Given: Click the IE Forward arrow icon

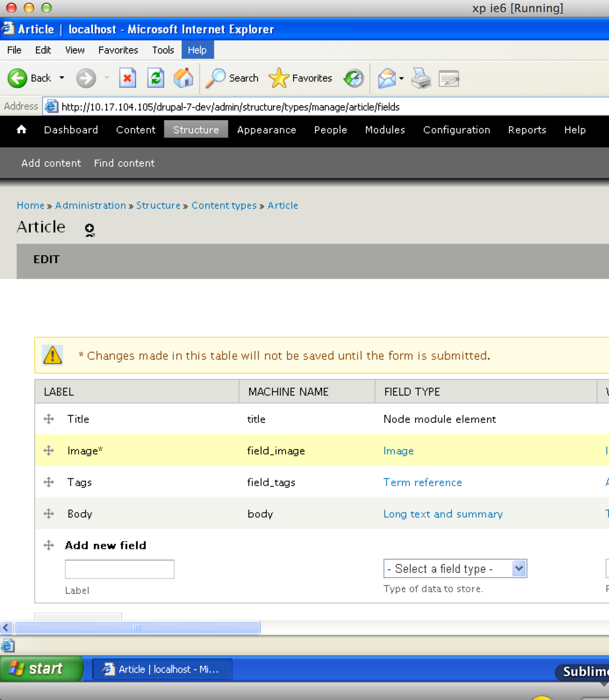Looking at the screenshot, I should pos(86,79).
